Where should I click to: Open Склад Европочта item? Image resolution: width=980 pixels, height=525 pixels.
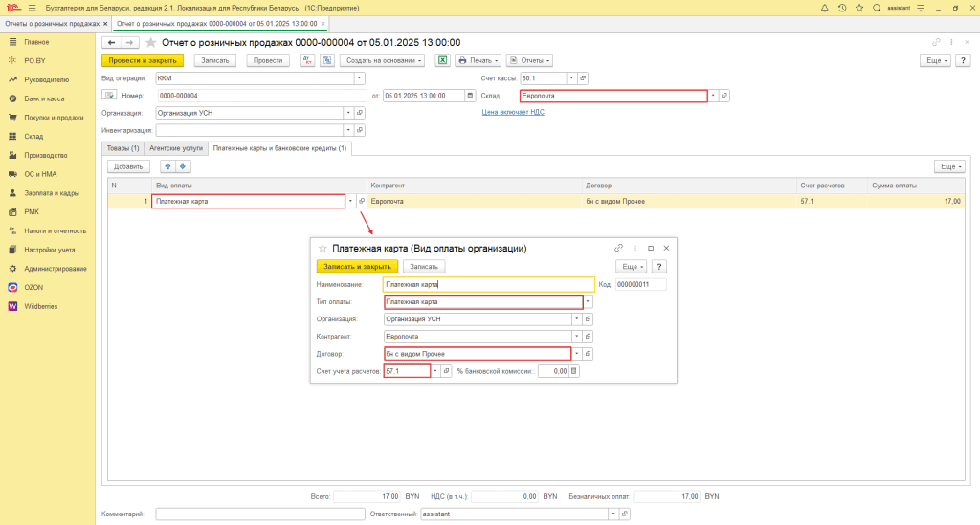click(724, 96)
